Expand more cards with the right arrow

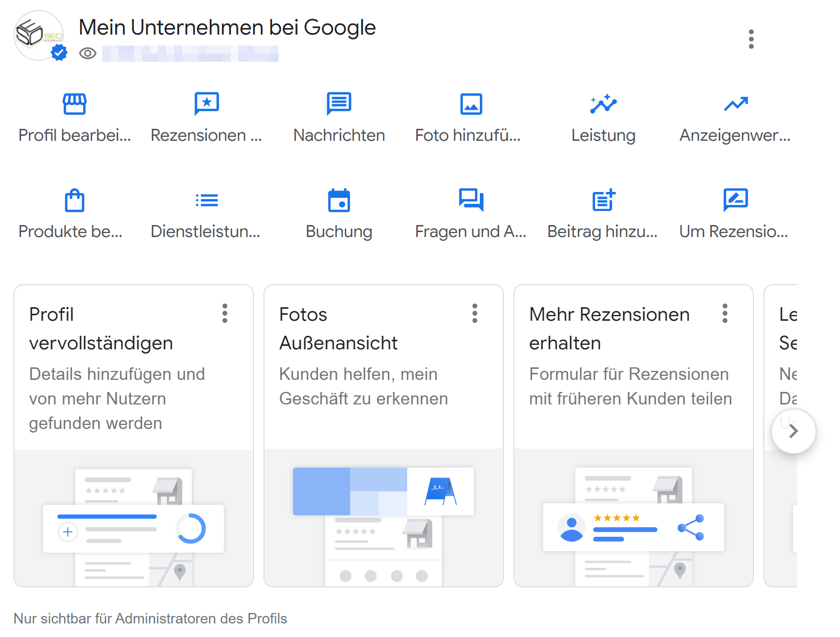793,431
